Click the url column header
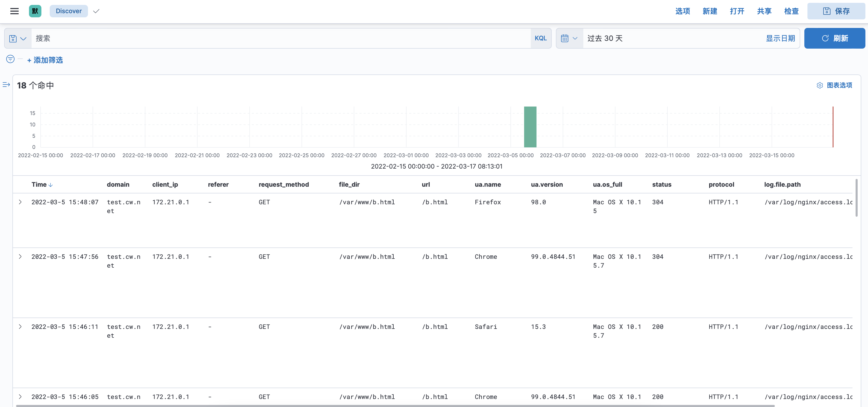The height and width of the screenshot is (407, 868). (x=426, y=184)
